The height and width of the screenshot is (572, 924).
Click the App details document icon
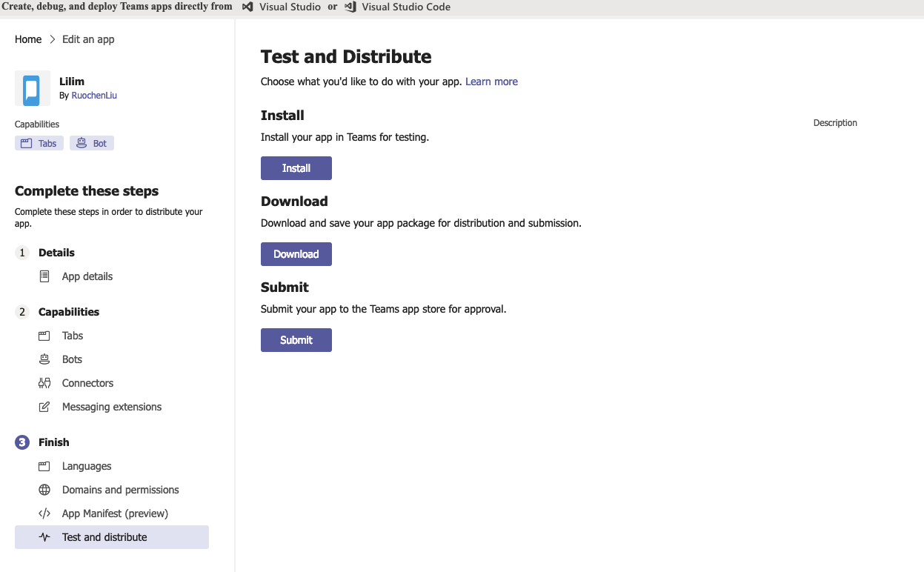(44, 276)
